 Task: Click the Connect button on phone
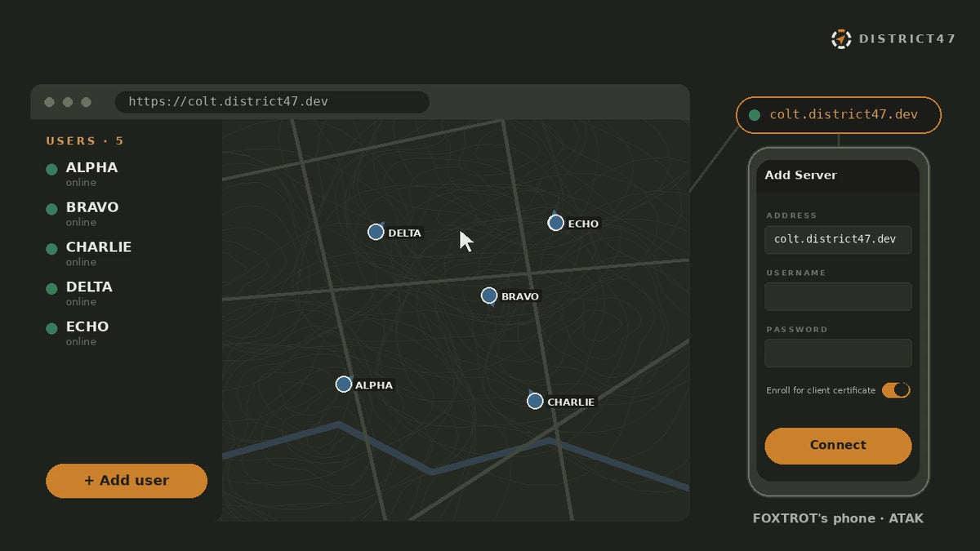(838, 446)
